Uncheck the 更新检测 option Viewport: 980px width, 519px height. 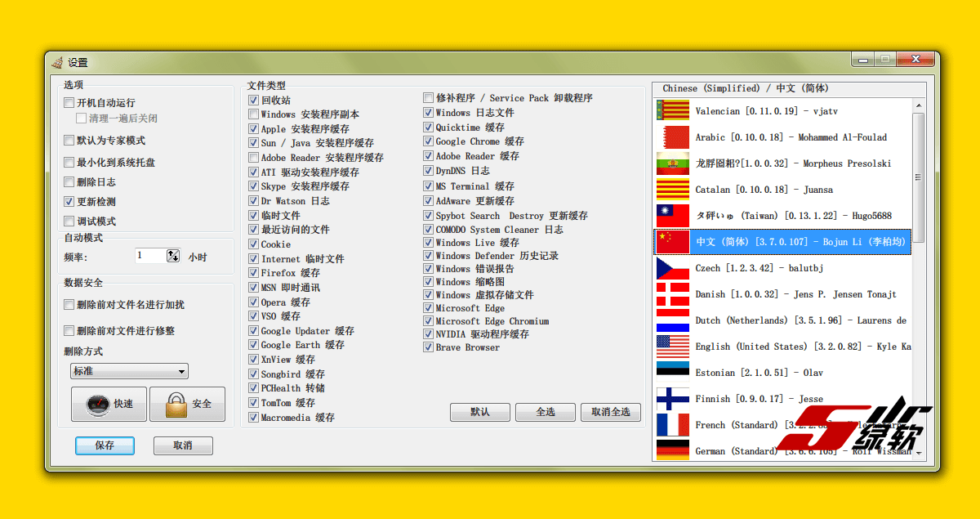point(69,202)
